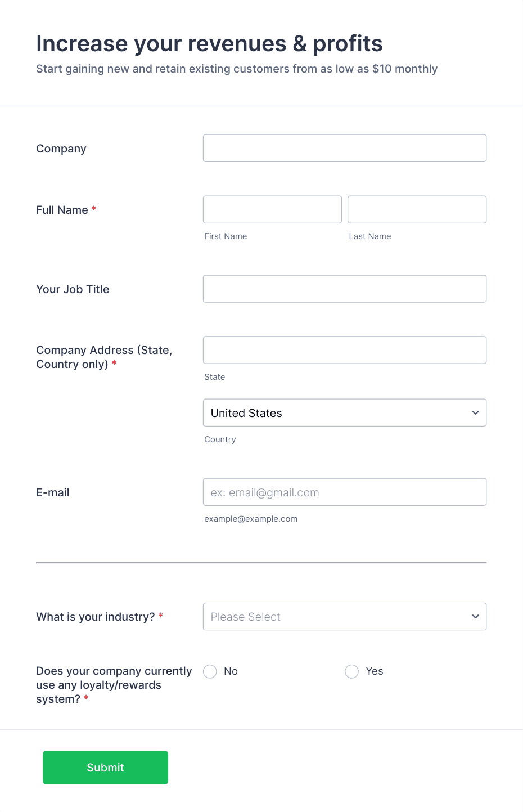The image size is (523, 812).
Task: Select the Last Name text box
Action: [x=417, y=209]
